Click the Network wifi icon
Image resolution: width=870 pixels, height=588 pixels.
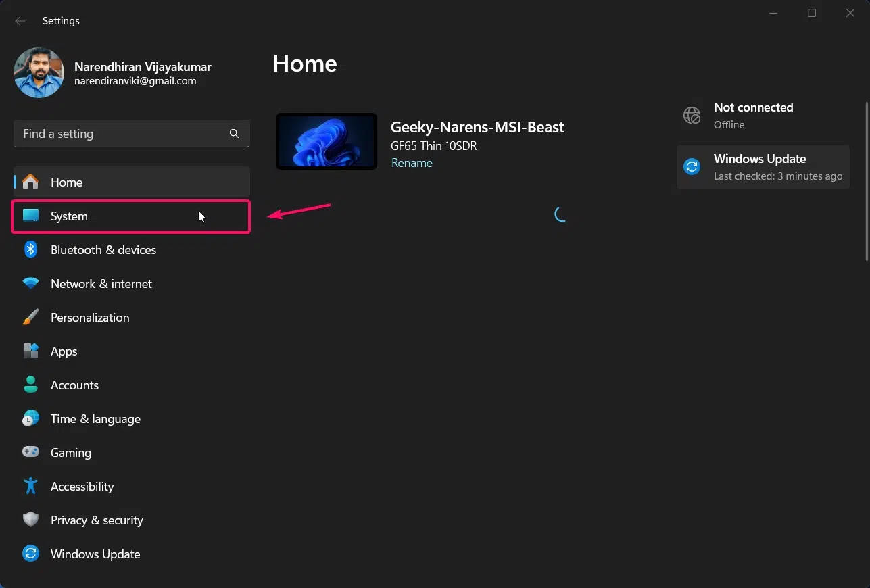pos(30,284)
